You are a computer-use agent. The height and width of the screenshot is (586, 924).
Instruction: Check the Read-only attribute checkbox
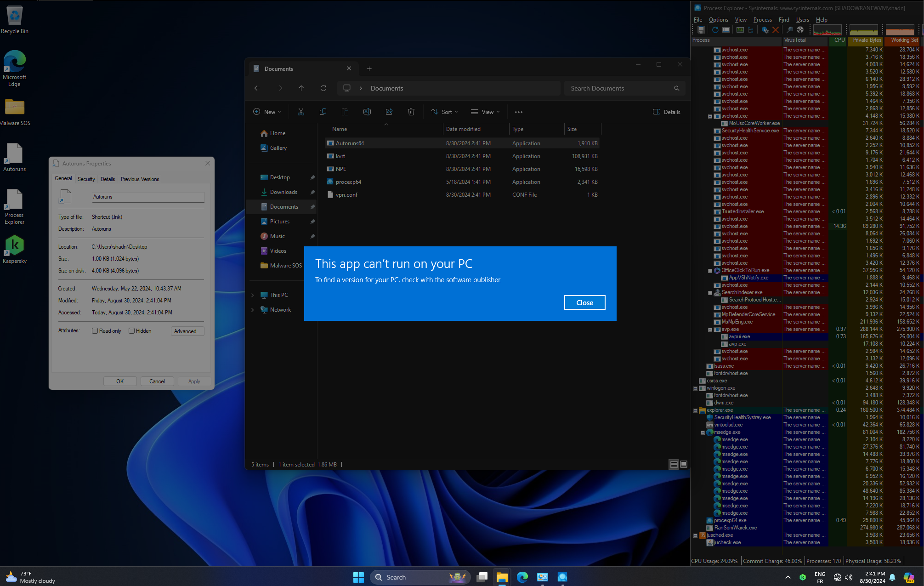click(95, 331)
